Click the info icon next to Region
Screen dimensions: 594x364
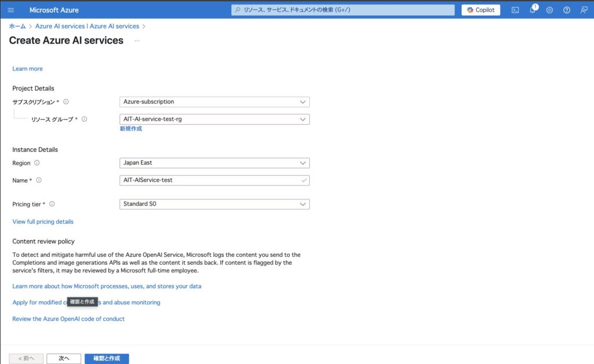point(37,163)
